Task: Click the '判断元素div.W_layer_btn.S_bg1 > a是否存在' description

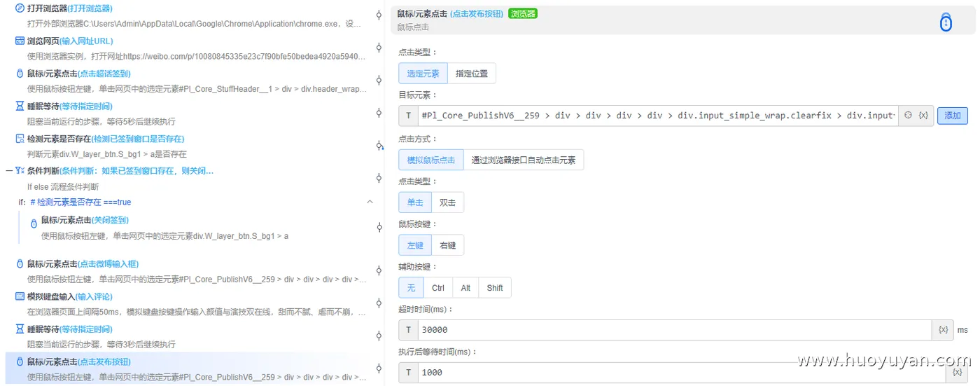Action: coord(107,154)
